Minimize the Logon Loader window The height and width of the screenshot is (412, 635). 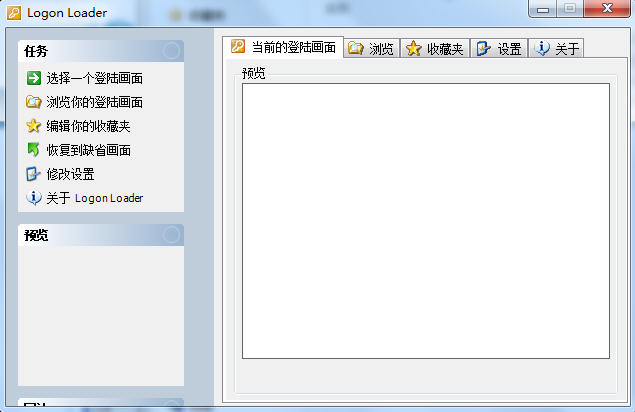pyautogui.click(x=543, y=9)
